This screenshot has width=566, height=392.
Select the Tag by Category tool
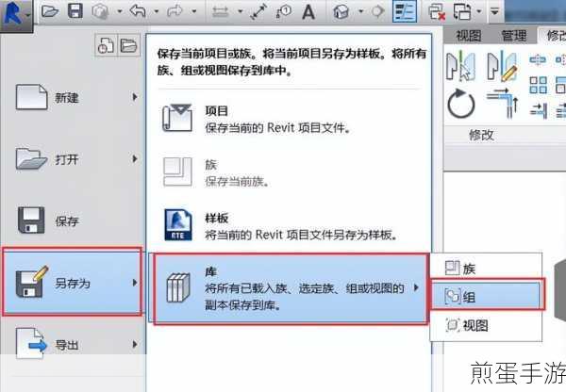coord(283,12)
